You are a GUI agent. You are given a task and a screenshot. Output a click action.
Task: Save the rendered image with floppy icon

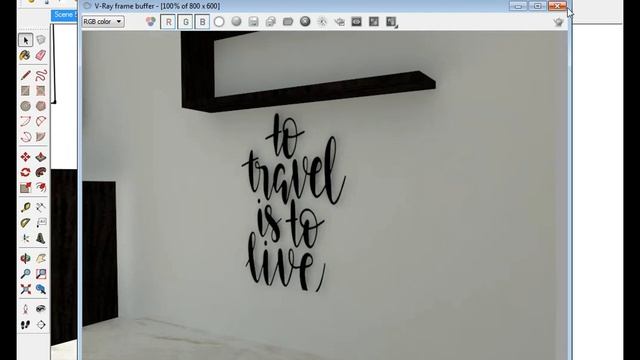(253, 22)
